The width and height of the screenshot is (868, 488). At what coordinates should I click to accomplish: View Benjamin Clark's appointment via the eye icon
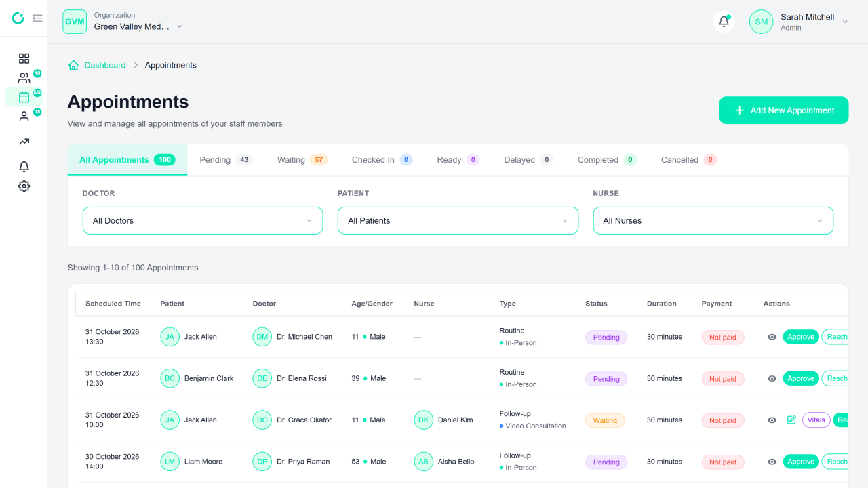pyautogui.click(x=772, y=379)
